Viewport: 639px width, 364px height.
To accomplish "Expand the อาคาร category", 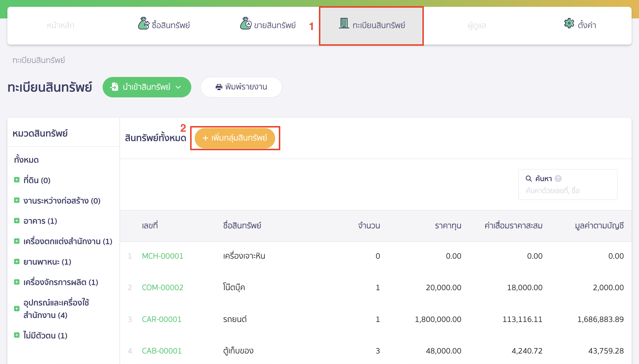I will pos(16,221).
